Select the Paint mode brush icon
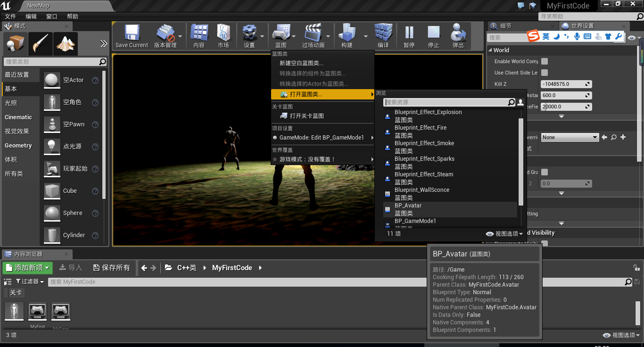The height and width of the screenshot is (347, 644). [x=40, y=44]
